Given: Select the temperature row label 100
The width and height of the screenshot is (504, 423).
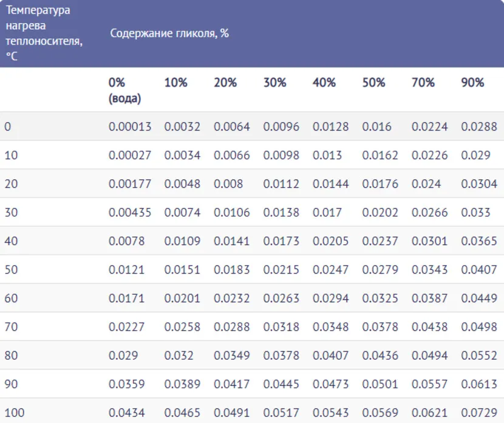Looking at the screenshot, I should [x=15, y=413].
